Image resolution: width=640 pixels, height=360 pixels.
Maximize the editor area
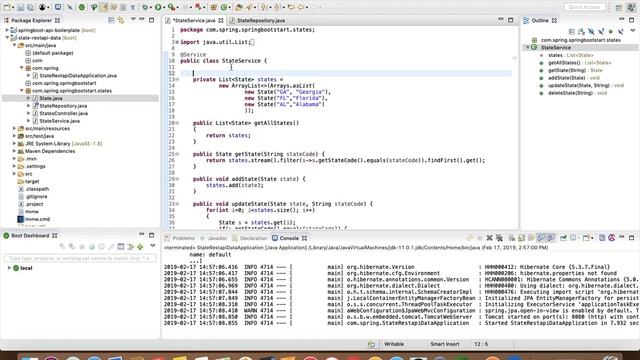[510, 20]
